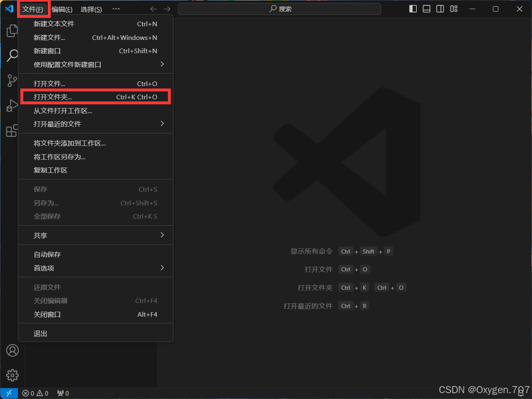Viewport: 532px width, 399px height.
Task: Open the 编辑(E) menu
Action: (62, 9)
